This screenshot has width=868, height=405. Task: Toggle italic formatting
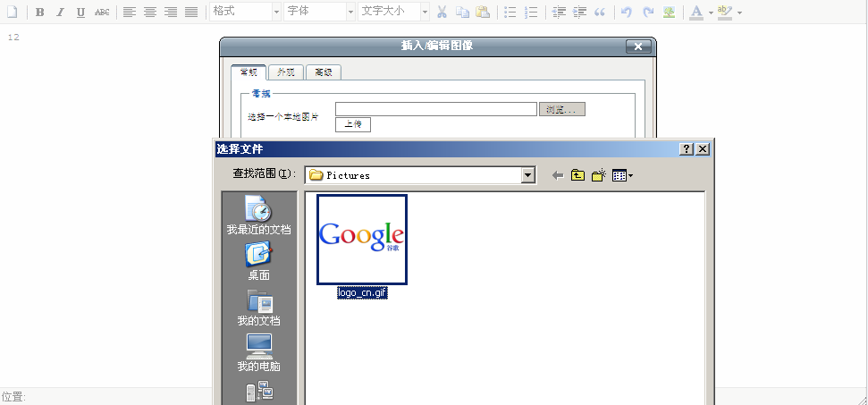point(60,12)
